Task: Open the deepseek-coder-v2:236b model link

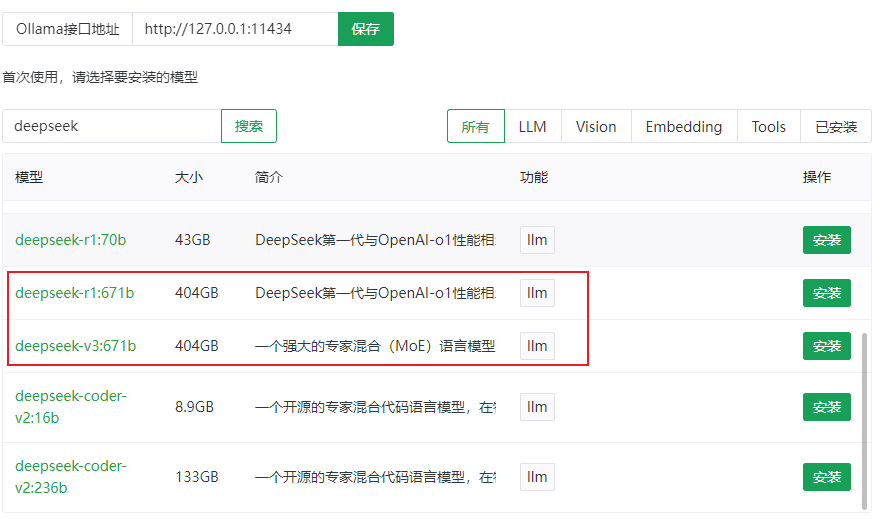Action: point(71,477)
